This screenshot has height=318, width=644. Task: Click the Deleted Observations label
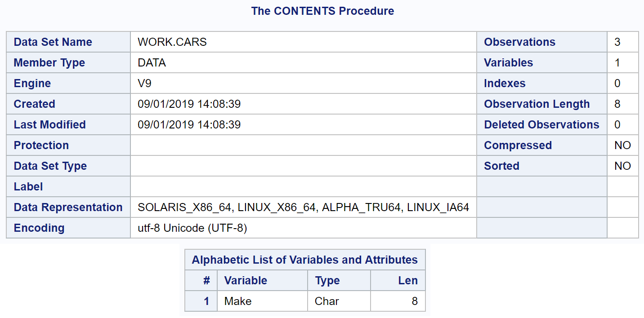[x=542, y=125]
